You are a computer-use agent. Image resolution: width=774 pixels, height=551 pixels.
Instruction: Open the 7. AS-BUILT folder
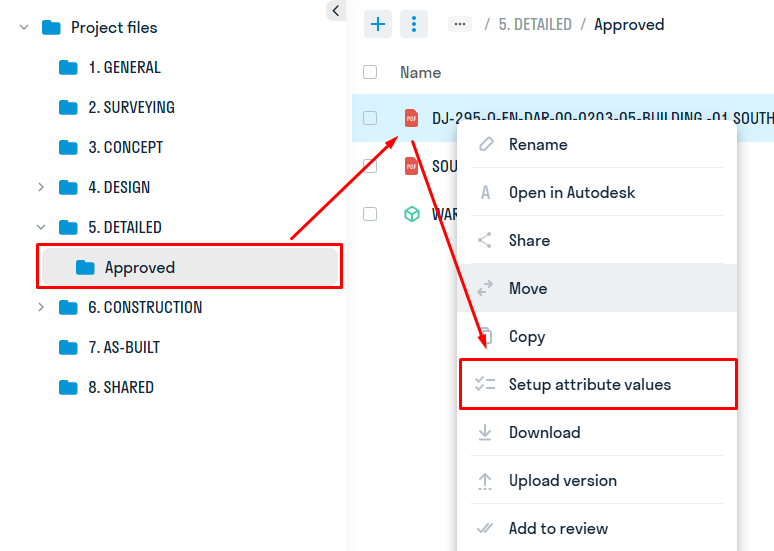click(124, 347)
